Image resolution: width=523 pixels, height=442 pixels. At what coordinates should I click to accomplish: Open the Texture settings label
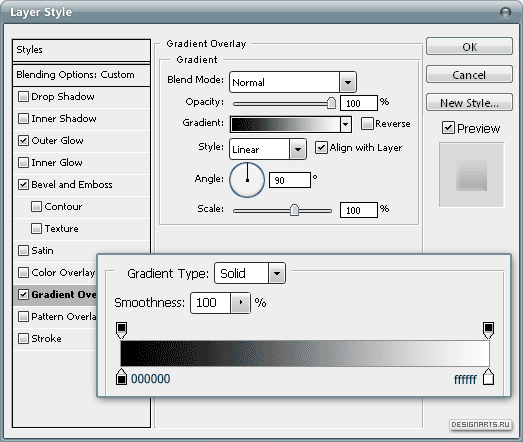(62, 229)
